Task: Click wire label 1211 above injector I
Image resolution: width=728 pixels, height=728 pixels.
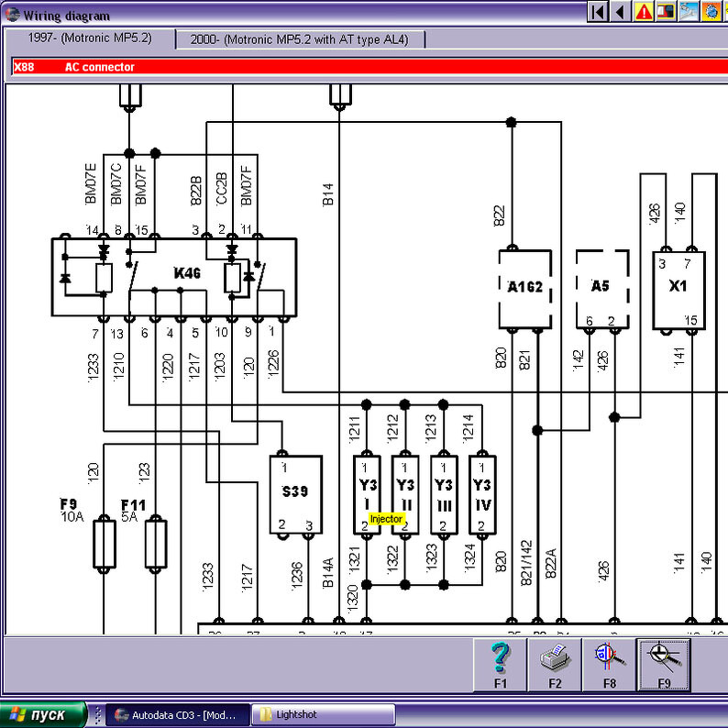Action: 354,428
